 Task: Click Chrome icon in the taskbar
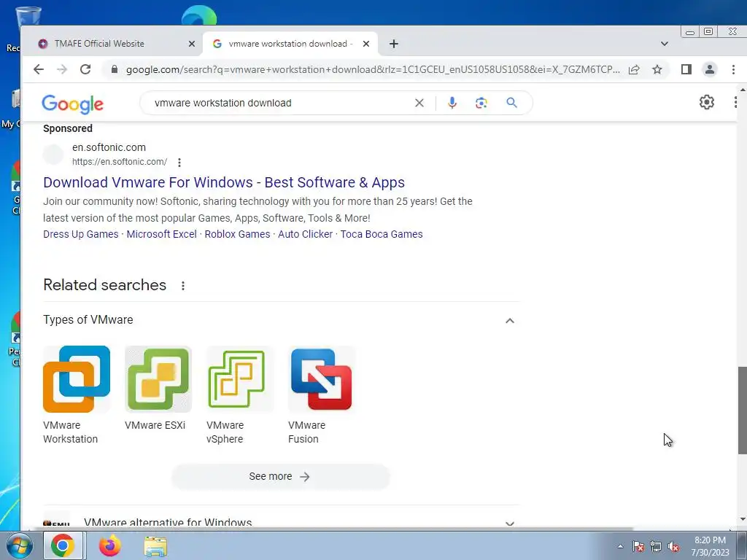click(63, 545)
